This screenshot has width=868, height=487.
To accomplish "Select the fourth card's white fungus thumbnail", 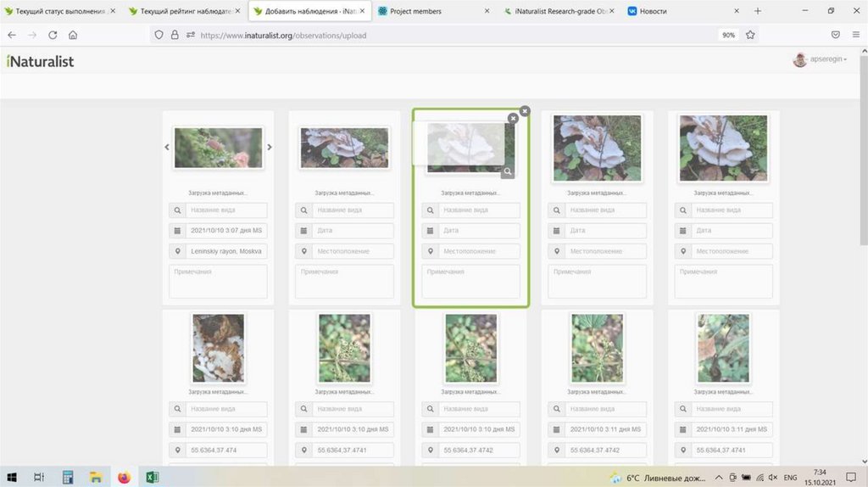I will click(597, 148).
